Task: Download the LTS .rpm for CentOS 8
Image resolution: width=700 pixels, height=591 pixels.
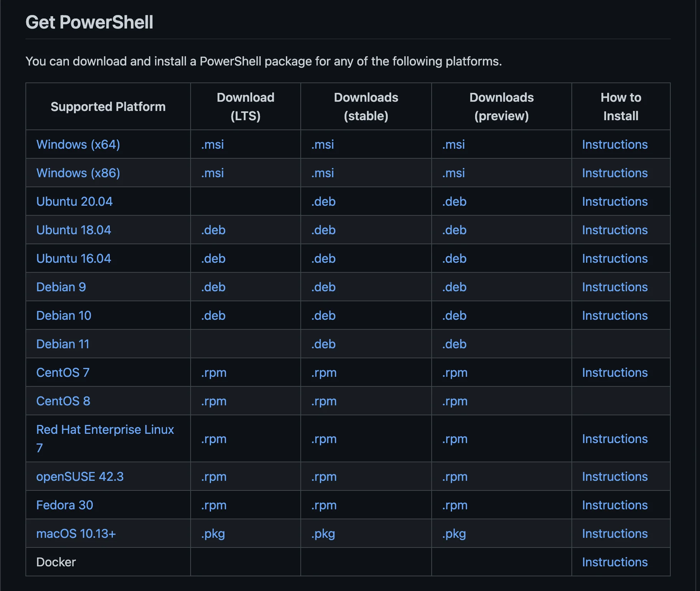Action: pos(213,401)
